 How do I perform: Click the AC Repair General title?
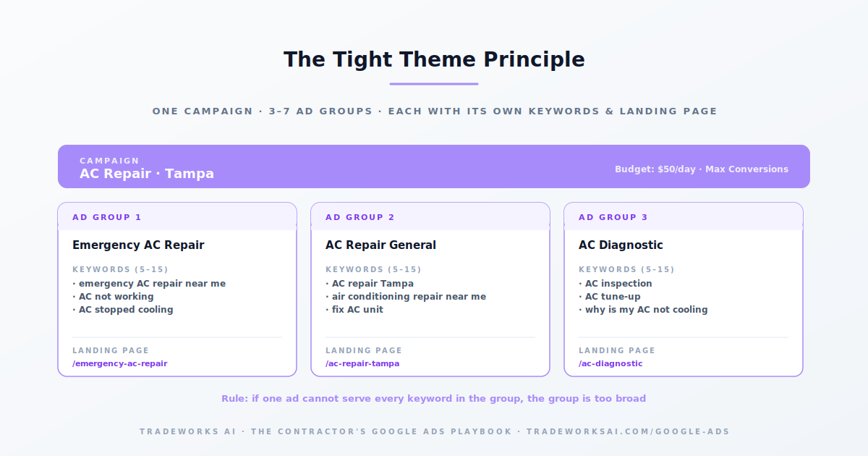tap(380, 245)
